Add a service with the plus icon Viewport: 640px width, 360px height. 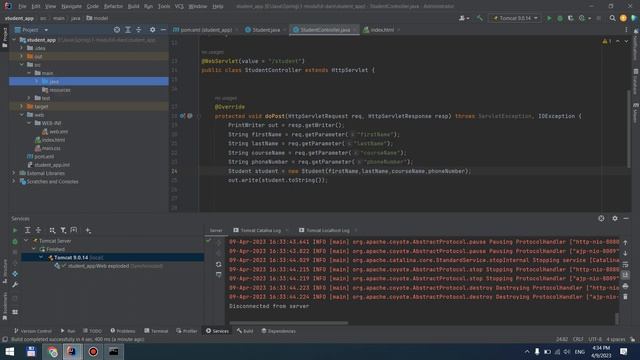(x=88, y=230)
